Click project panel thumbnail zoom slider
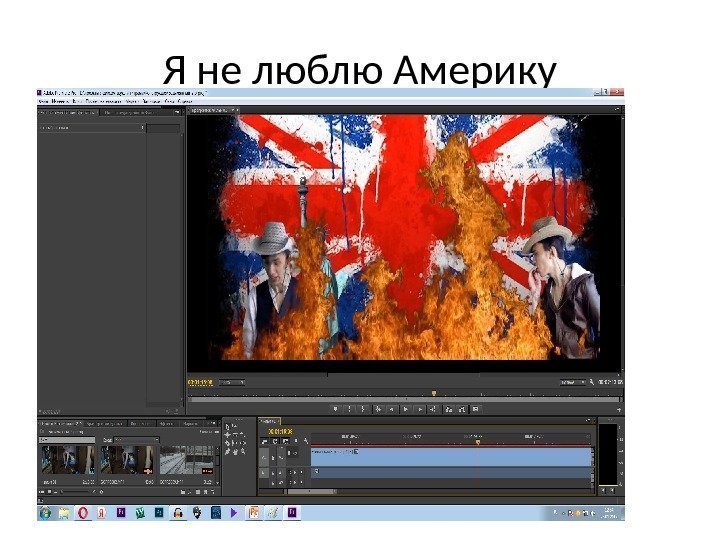The width and height of the screenshot is (720, 540). click(x=75, y=492)
